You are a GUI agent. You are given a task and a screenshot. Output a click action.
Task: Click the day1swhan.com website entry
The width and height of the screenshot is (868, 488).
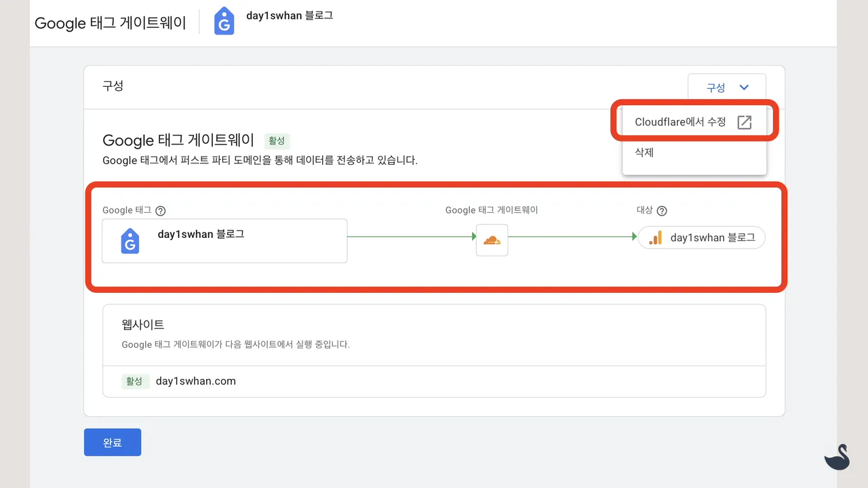click(196, 381)
